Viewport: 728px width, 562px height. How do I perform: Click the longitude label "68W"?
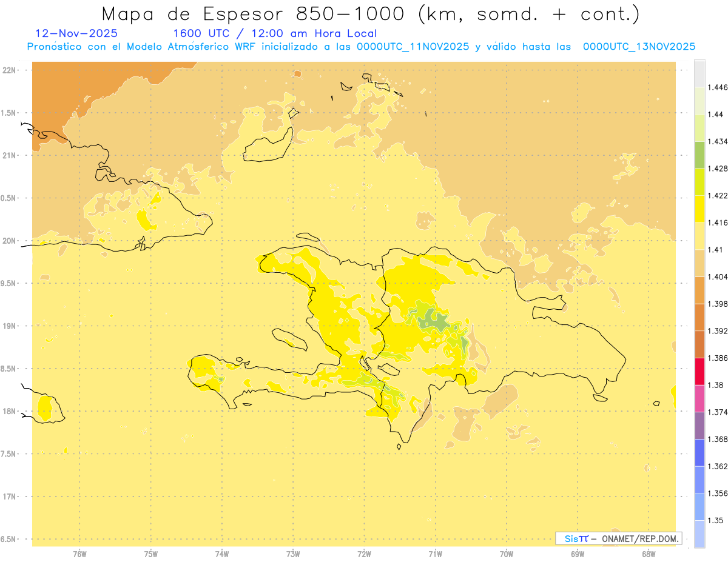click(649, 554)
